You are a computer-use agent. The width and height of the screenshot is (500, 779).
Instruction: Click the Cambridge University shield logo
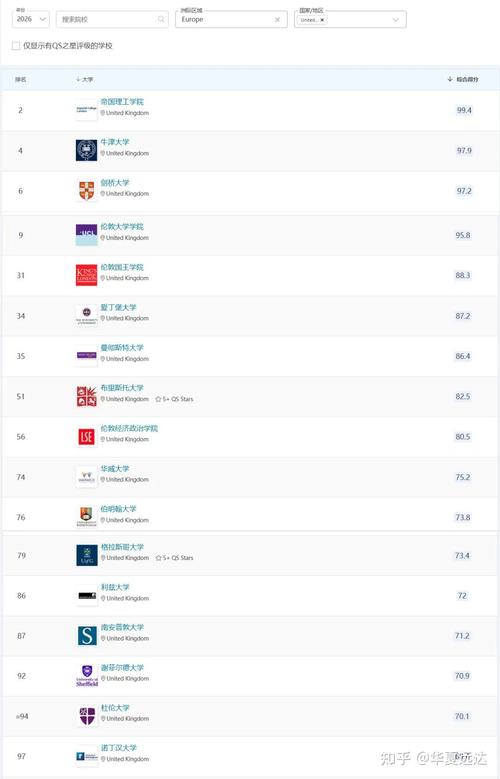point(86,191)
